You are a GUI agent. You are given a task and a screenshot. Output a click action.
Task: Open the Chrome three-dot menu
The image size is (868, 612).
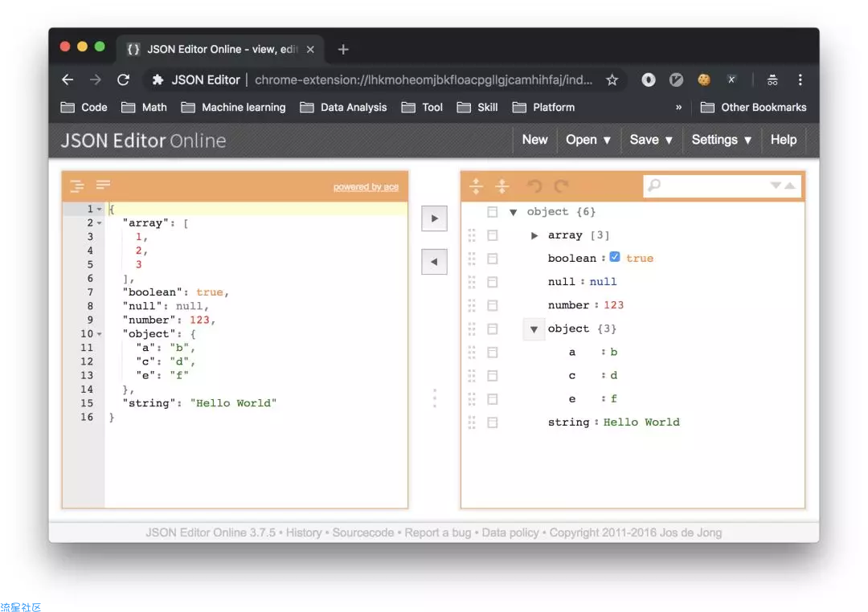(800, 80)
